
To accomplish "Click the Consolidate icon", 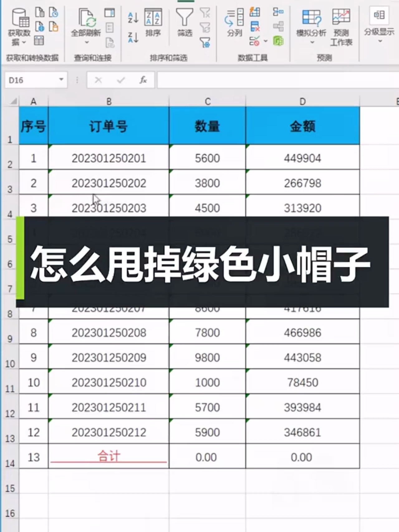I will pyautogui.click(x=278, y=12).
